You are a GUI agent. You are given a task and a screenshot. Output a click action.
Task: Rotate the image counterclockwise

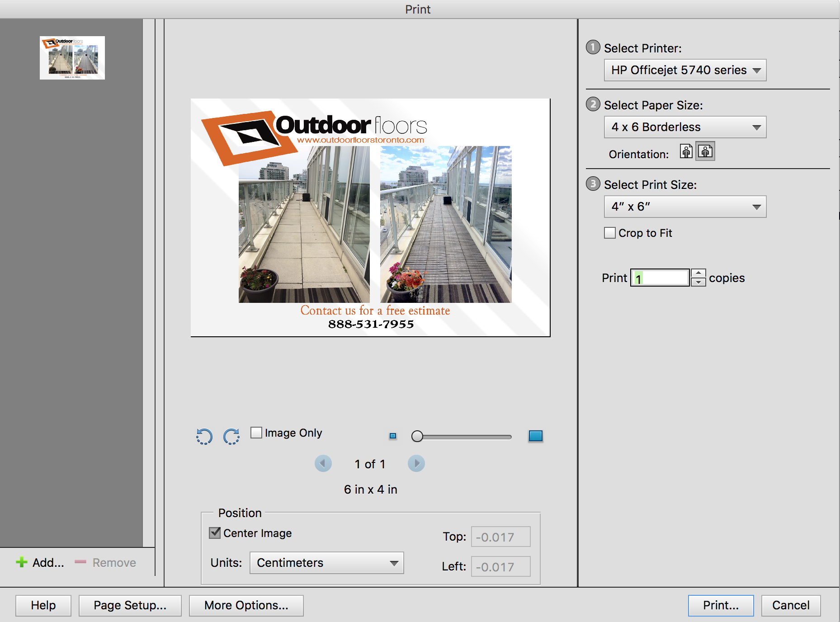click(x=204, y=436)
